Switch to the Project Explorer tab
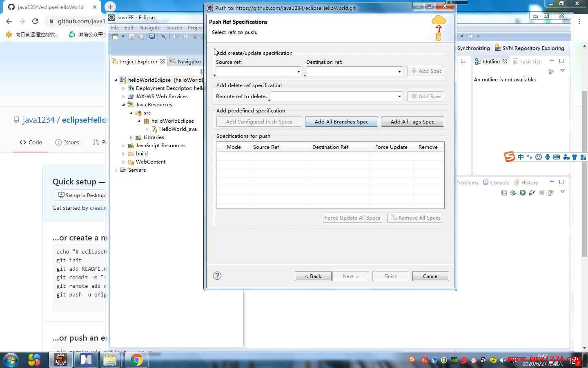The image size is (588, 368). pos(138,62)
